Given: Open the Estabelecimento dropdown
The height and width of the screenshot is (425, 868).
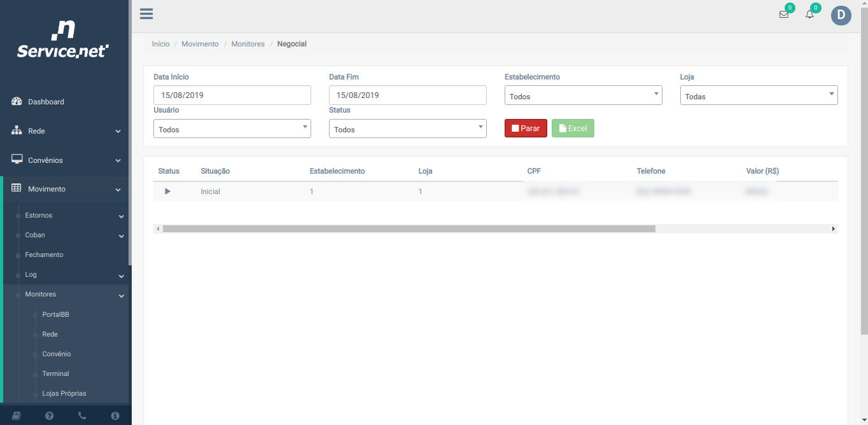Looking at the screenshot, I should click(583, 96).
